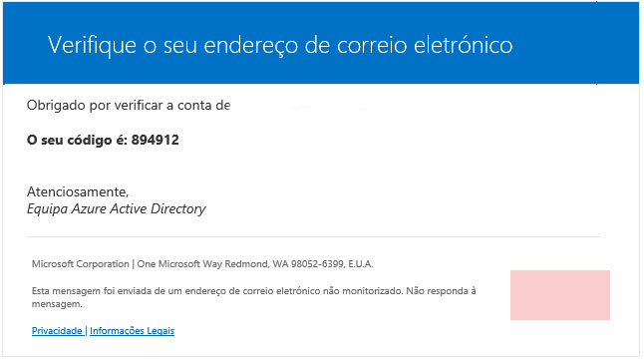This screenshot has width=644, height=359.
Task: Click the O seu código é label
Action: 77,140
